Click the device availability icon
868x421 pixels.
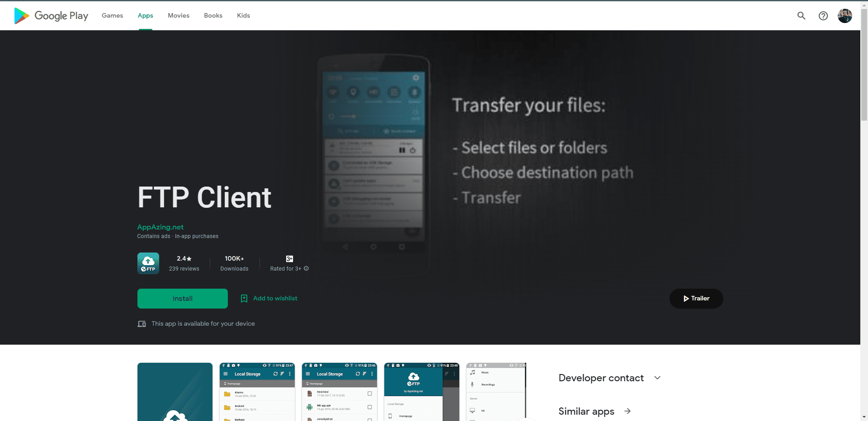pyautogui.click(x=142, y=324)
